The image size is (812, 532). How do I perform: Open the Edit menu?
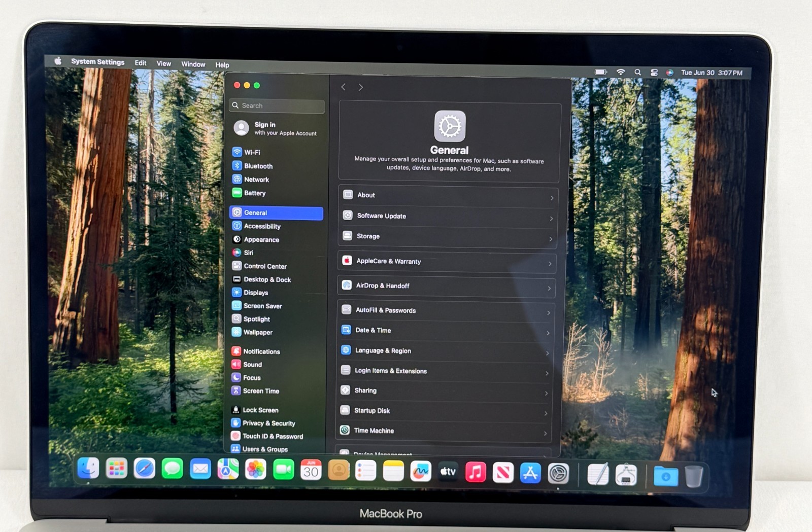pyautogui.click(x=141, y=63)
